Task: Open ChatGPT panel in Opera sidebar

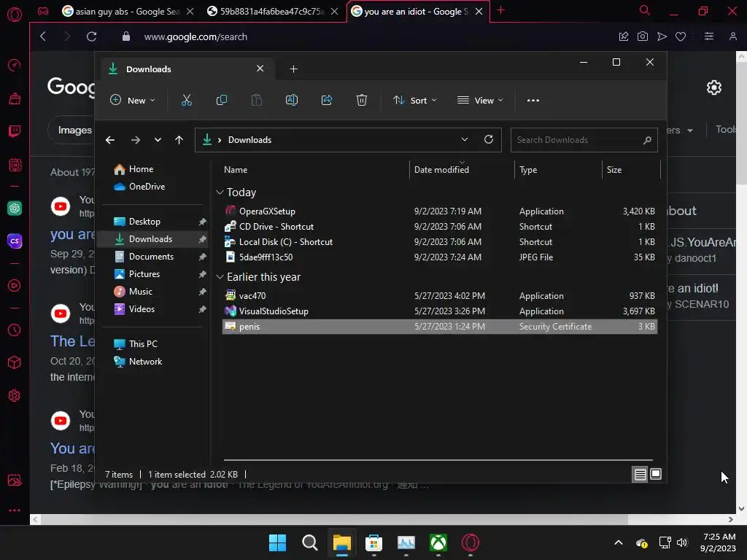Action: [15, 208]
